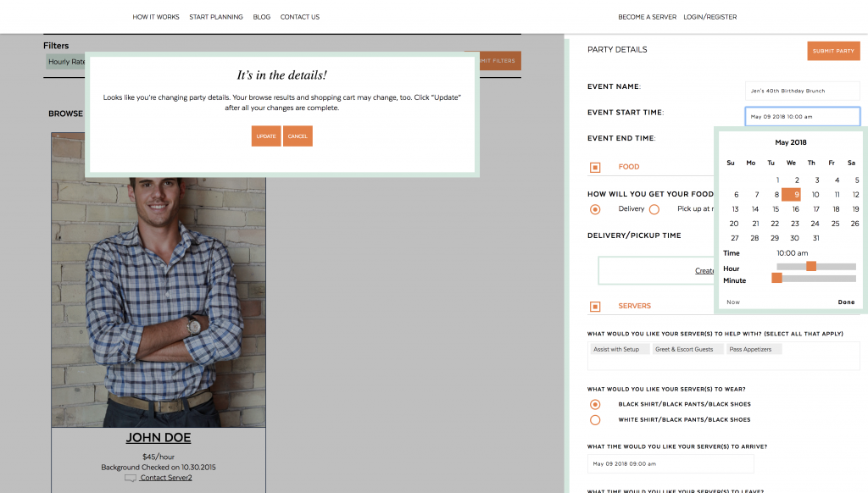Image resolution: width=868 pixels, height=493 pixels.
Task: Click the Submit Filters button
Action: (498, 61)
